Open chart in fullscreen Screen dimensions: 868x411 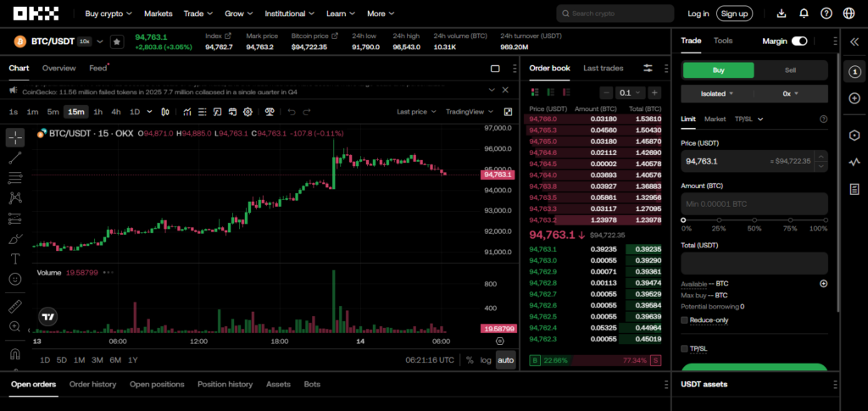coord(509,112)
